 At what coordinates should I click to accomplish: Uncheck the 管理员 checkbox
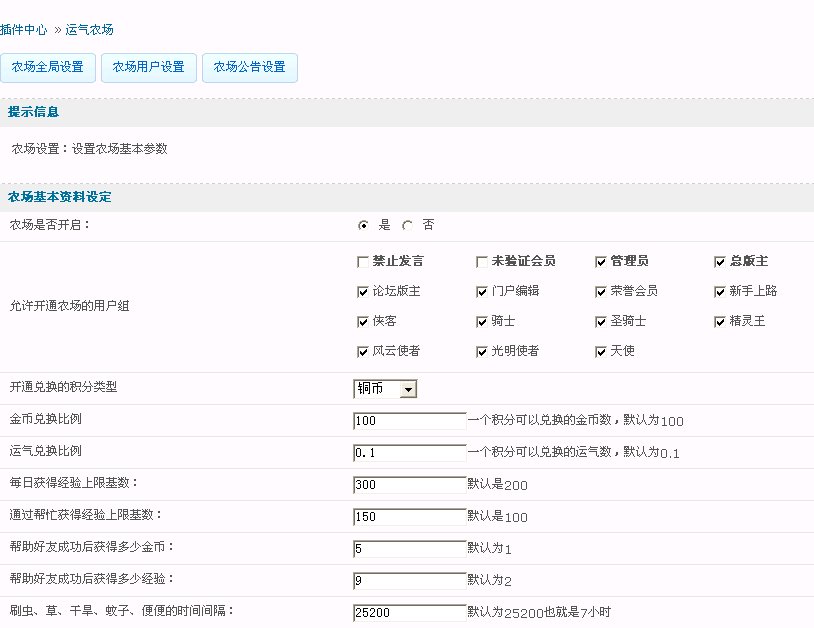coord(601,262)
